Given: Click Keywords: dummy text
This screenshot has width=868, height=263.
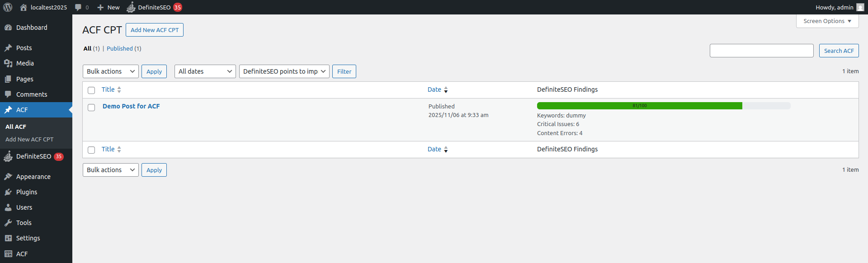Looking at the screenshot, I should point(561,116).
